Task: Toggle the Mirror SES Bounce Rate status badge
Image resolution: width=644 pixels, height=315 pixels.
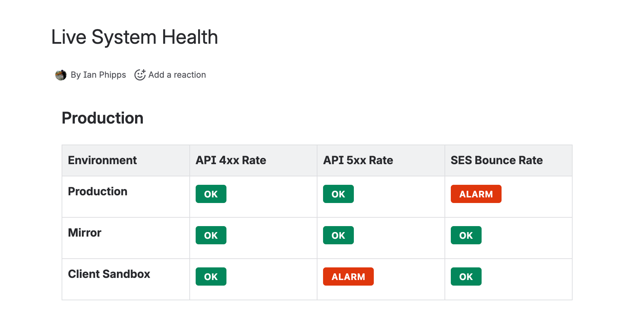Action: click(x=466, y=235)
